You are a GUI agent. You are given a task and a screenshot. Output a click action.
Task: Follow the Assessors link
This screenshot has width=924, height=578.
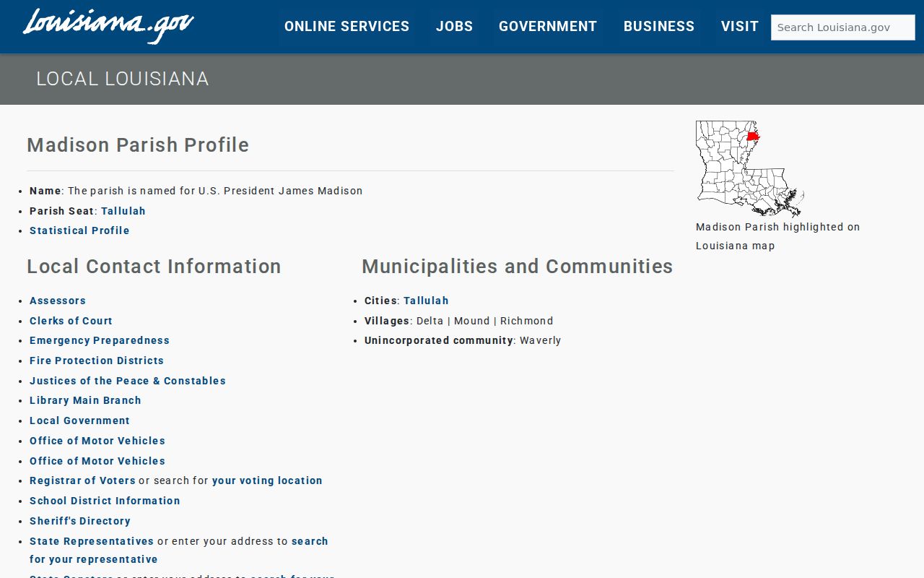pyautogui.click(x=58, y=301)
